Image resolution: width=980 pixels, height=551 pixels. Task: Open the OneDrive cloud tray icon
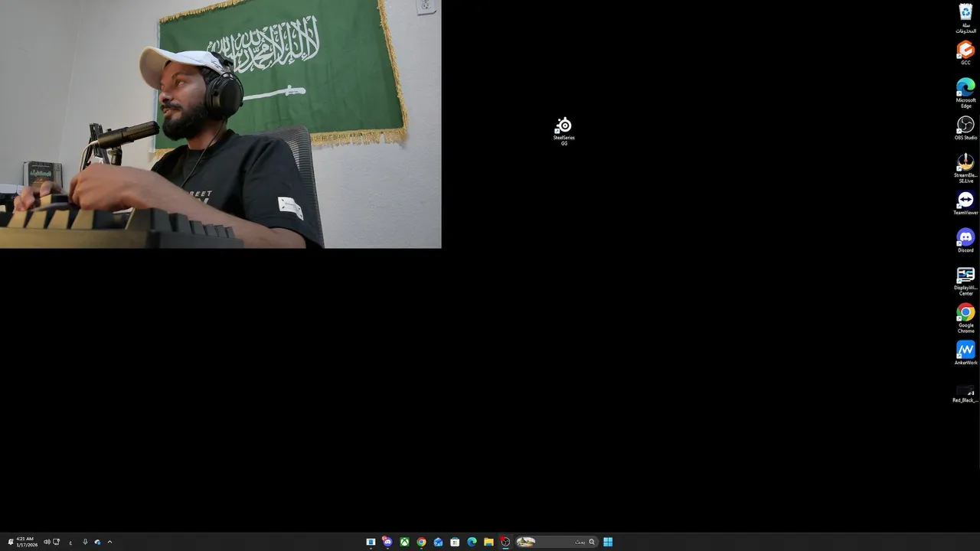[97, 542]
